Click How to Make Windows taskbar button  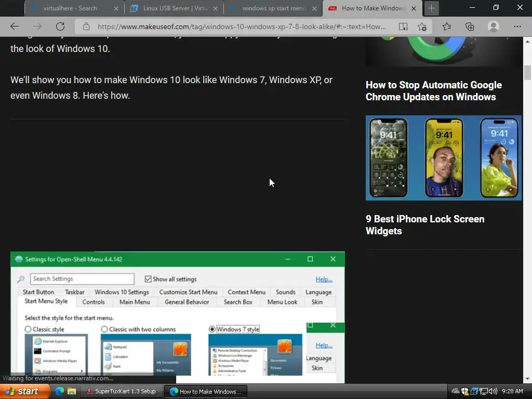(x=206, y=392)
